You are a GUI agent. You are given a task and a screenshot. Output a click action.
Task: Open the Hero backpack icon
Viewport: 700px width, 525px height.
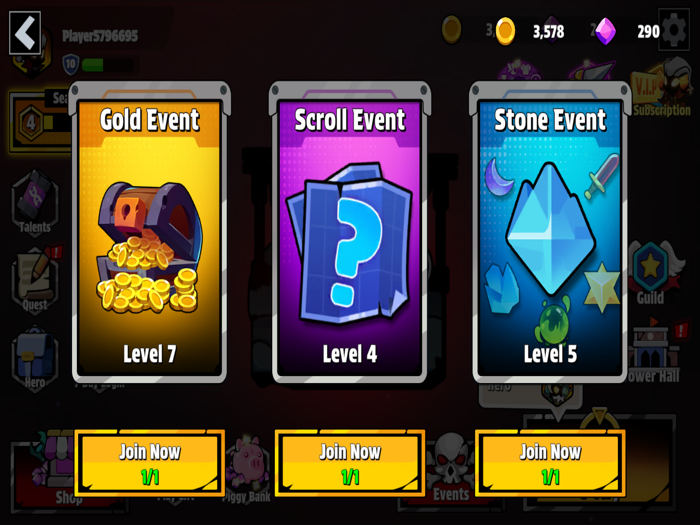[x=34, y=357]
